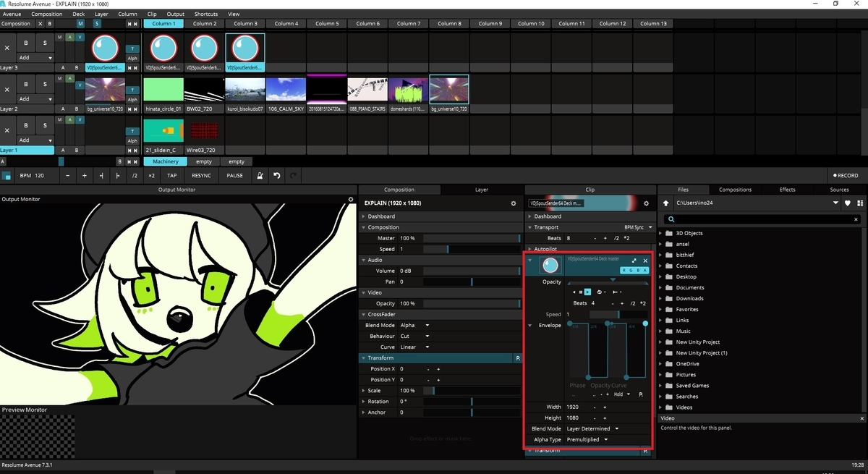This screenshot has width=868, height=474.
Task: Click the composition disconnect X button
Action: coord(40,24)
